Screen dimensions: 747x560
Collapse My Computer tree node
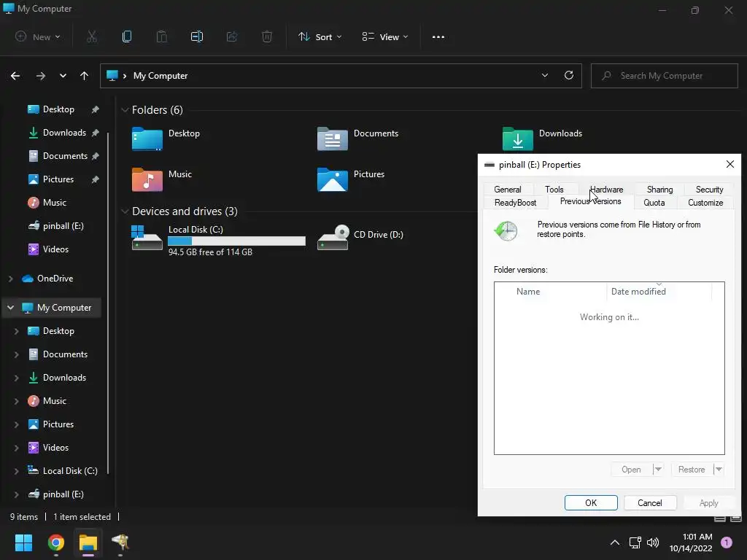coord(10,308)
